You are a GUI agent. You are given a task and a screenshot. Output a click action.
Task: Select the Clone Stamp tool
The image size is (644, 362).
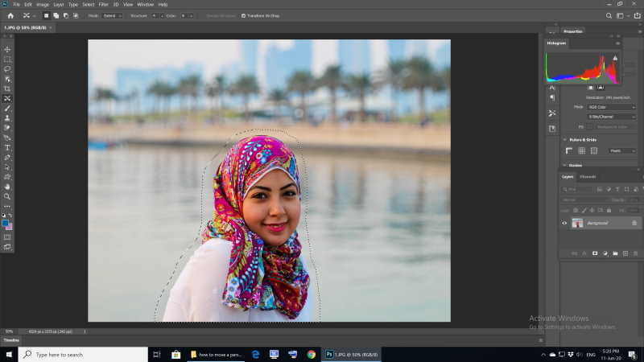point(7,118)
